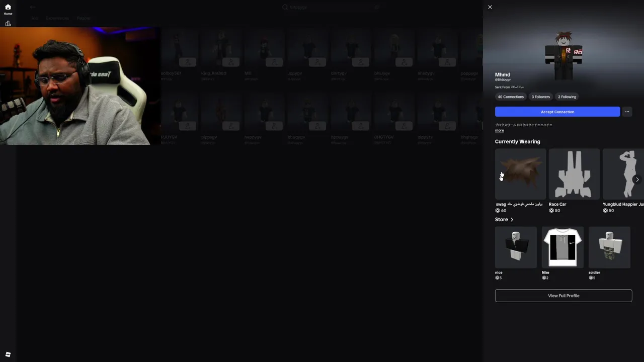Add connection icon on bippytv card
The height and width of the screenshot is (362, 644).
[447, 126]
